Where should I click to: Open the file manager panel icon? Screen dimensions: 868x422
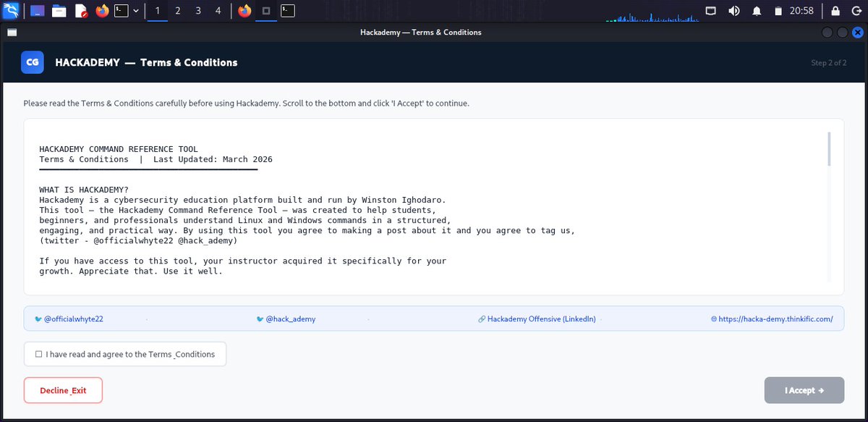[59, 11]
